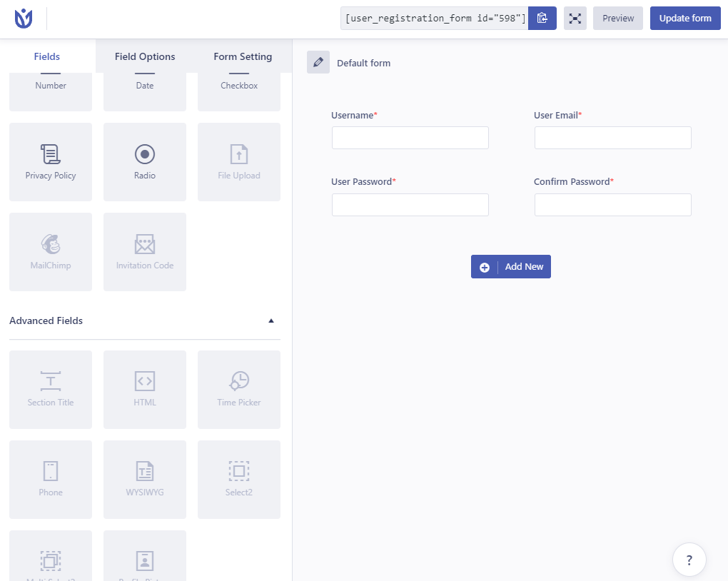Open the help question mark button
Viewport: 728px width, 581px height.
689,560
